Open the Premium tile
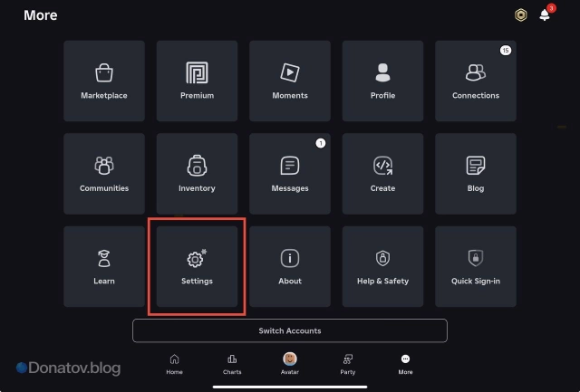This screenshot has height=392, width=580. 197,81
